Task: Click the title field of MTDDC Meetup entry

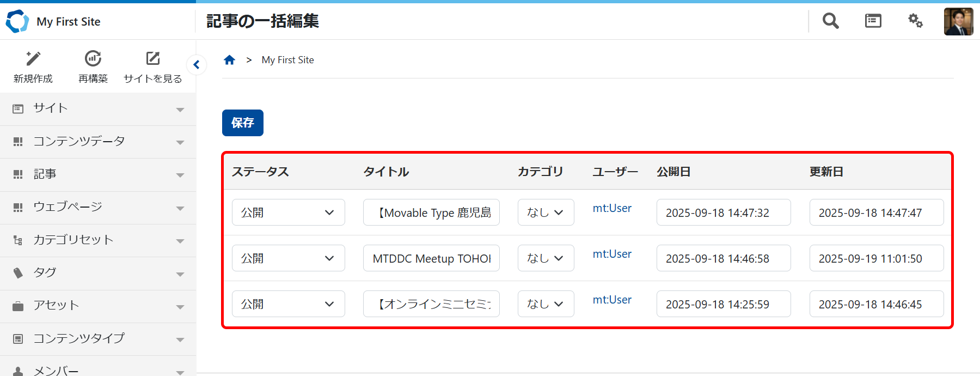Action: [431, 258]
